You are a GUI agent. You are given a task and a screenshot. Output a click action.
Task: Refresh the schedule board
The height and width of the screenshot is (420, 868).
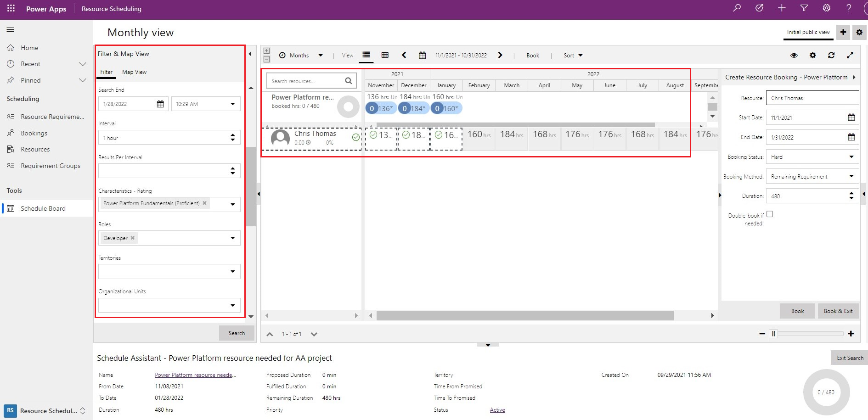coord(831,55)
